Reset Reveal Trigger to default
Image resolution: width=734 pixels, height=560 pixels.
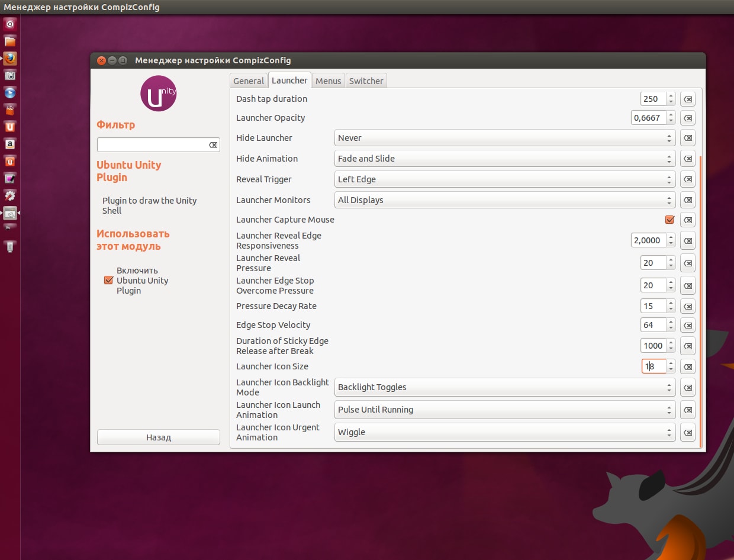687,179
